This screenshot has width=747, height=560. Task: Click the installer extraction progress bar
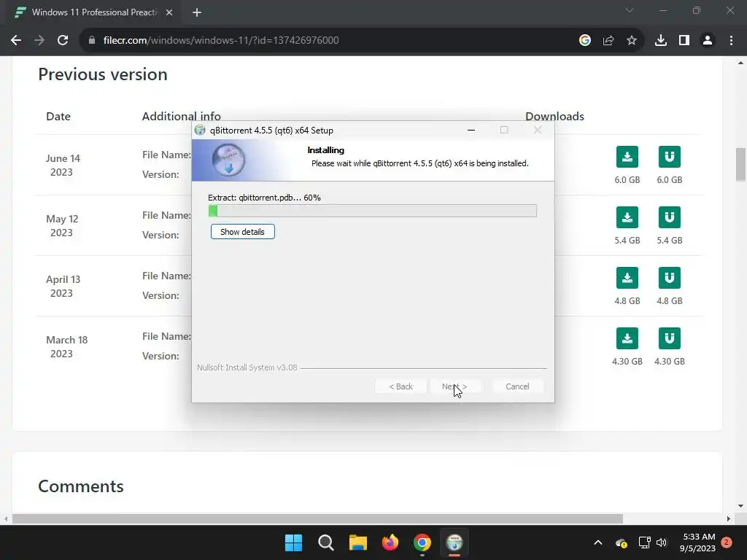coord(373,211)
